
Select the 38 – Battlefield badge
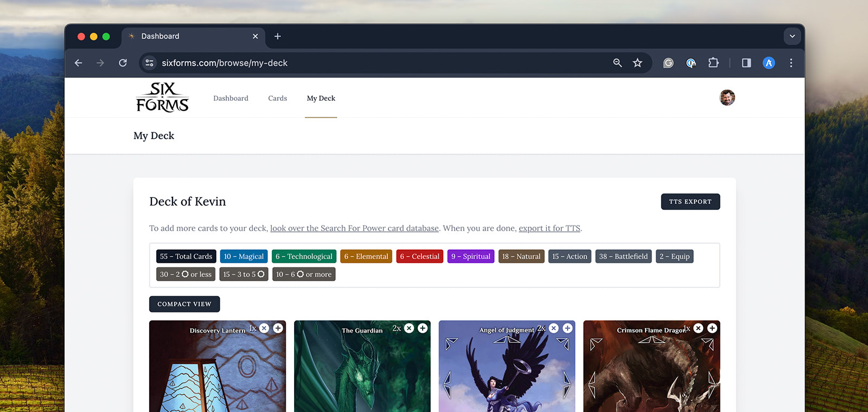(623, 256)
